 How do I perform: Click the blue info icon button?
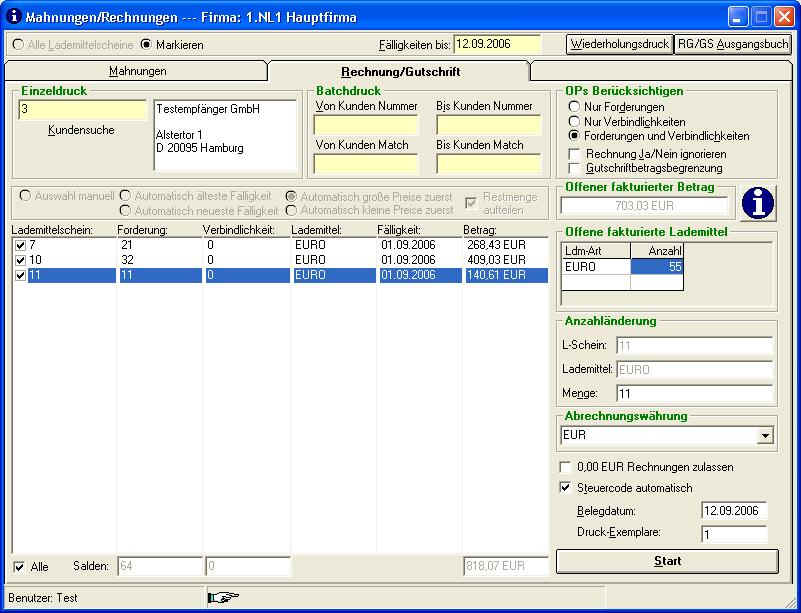point(758,203)
